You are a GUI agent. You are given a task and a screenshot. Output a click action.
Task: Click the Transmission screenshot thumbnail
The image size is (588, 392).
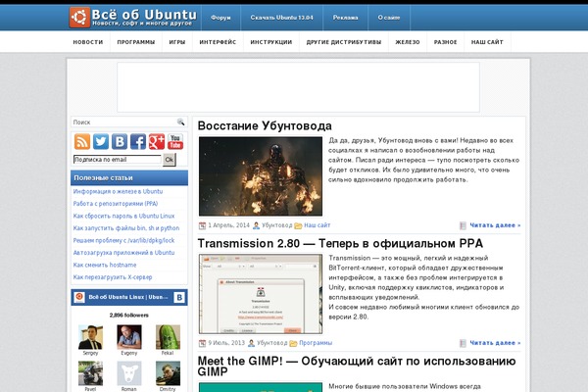tap(261, 294)
